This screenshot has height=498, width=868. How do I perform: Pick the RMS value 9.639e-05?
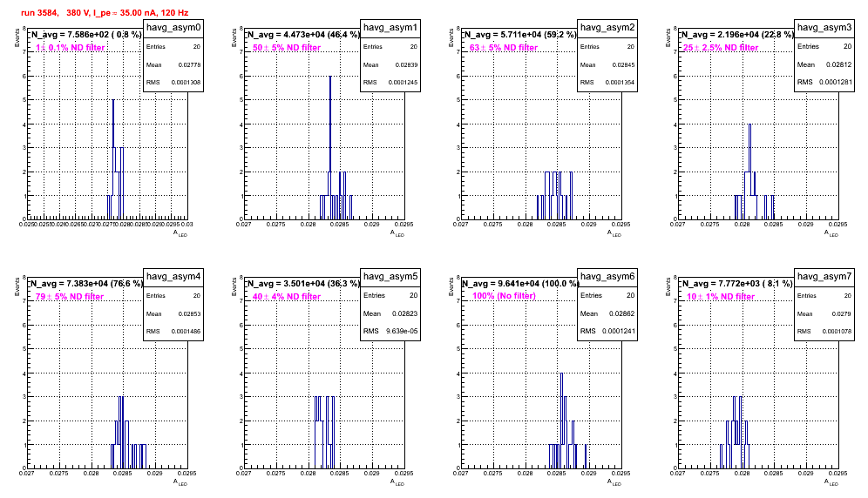tap(403, 331)
